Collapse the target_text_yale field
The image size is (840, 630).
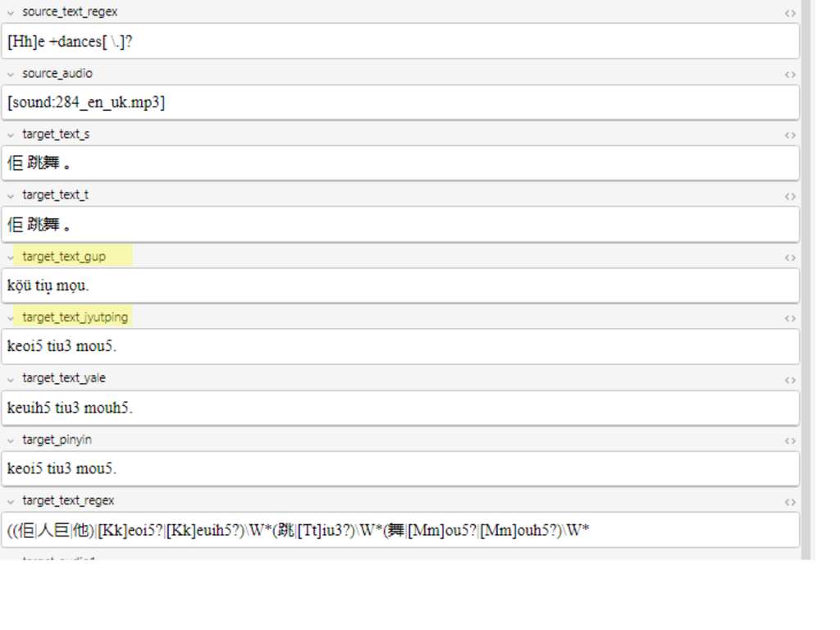click(x=10, y=380)
